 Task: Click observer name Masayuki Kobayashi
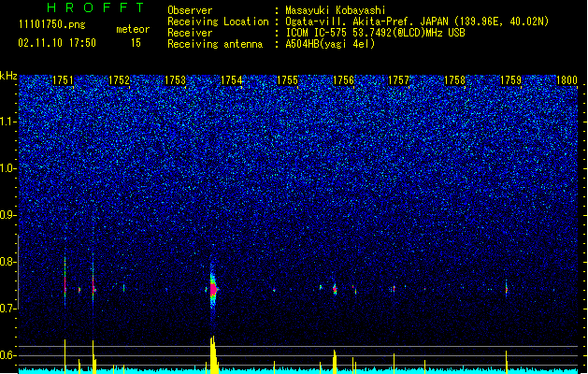pos(336,10)
